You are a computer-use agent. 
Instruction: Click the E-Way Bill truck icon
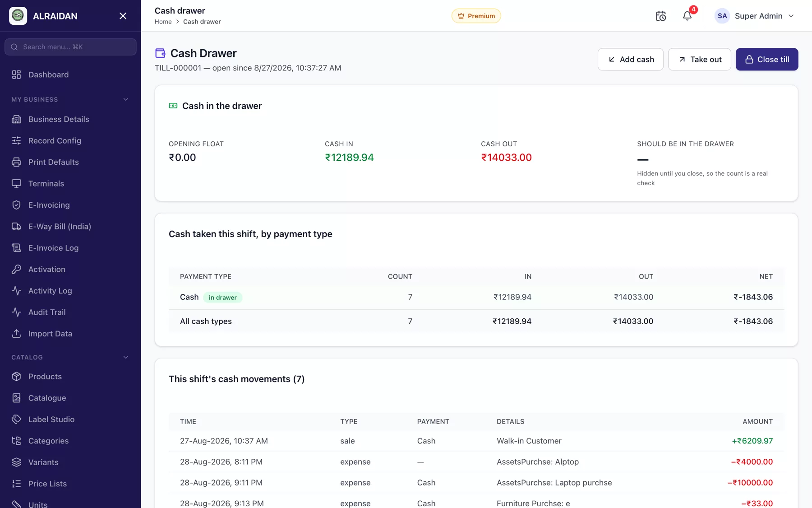17,227
